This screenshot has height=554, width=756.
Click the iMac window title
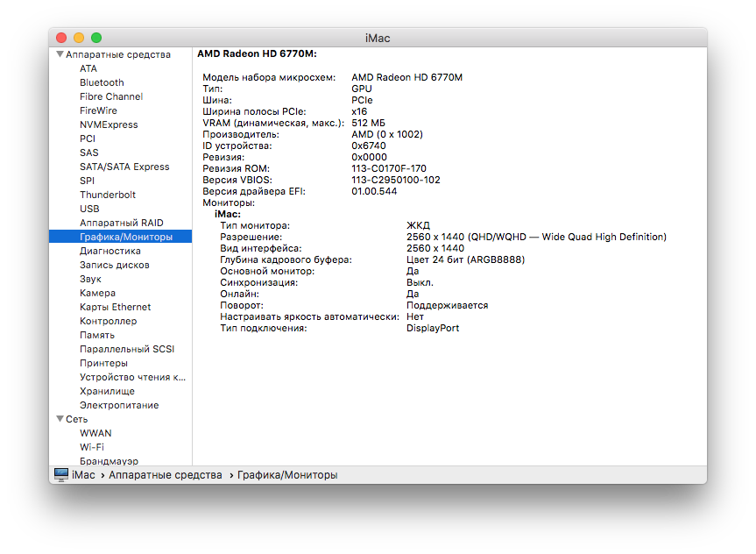[378, 38]
